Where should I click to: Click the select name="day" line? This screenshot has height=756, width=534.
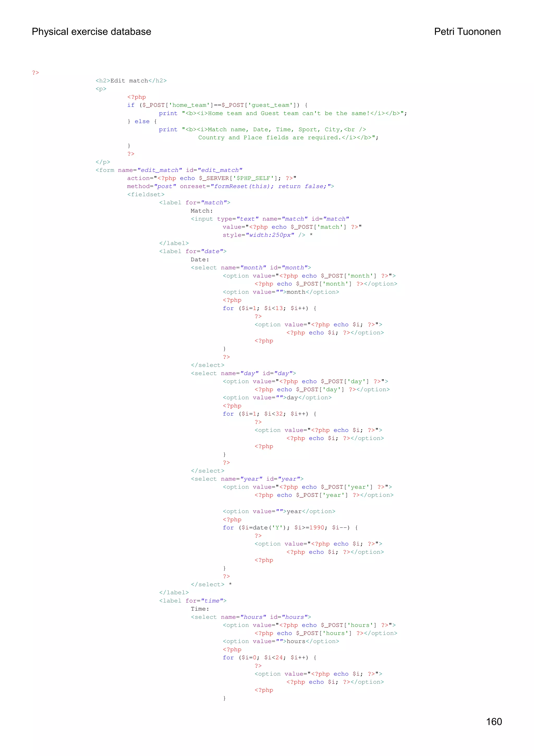pos(243,373)
